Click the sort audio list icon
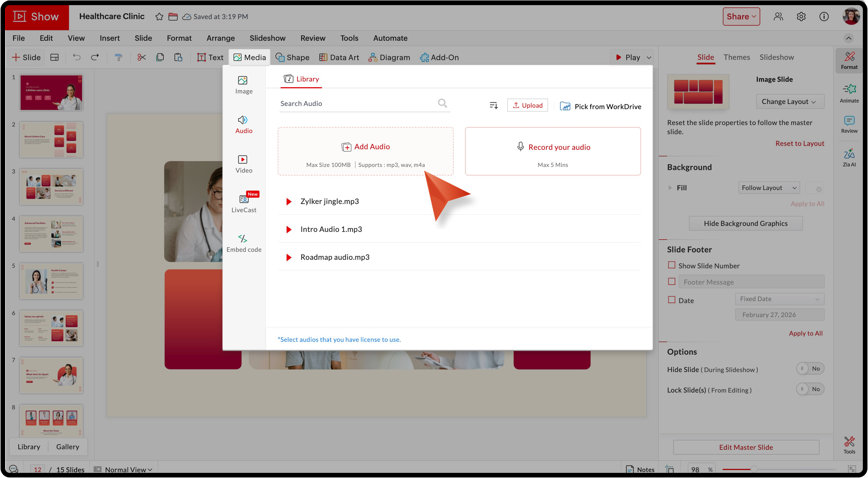 [x=493, y=106]
